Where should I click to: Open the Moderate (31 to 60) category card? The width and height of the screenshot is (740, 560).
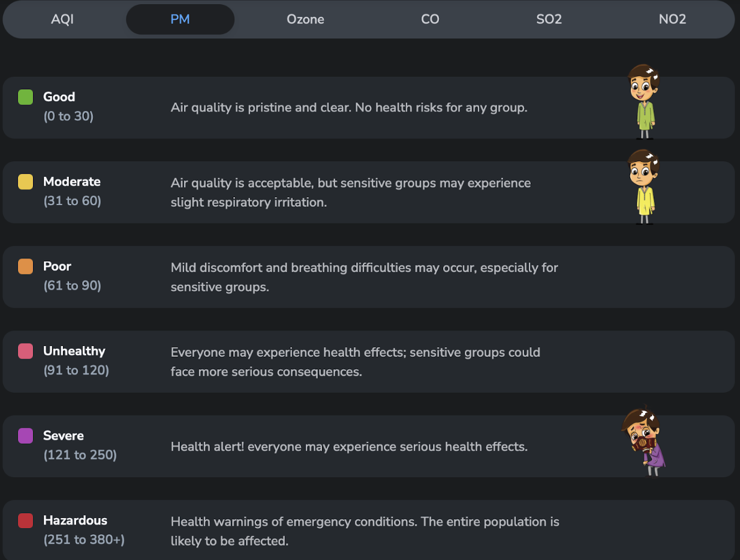[370, 192]
